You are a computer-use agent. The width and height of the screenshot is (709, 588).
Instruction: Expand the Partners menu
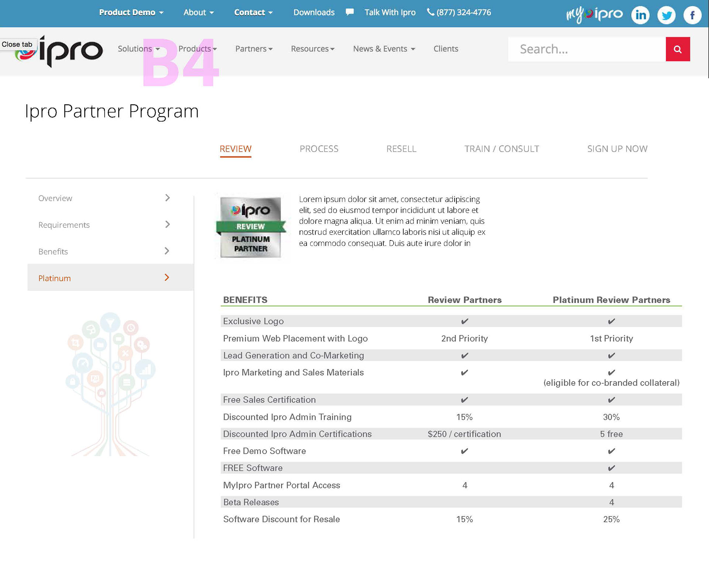[254, 49]
